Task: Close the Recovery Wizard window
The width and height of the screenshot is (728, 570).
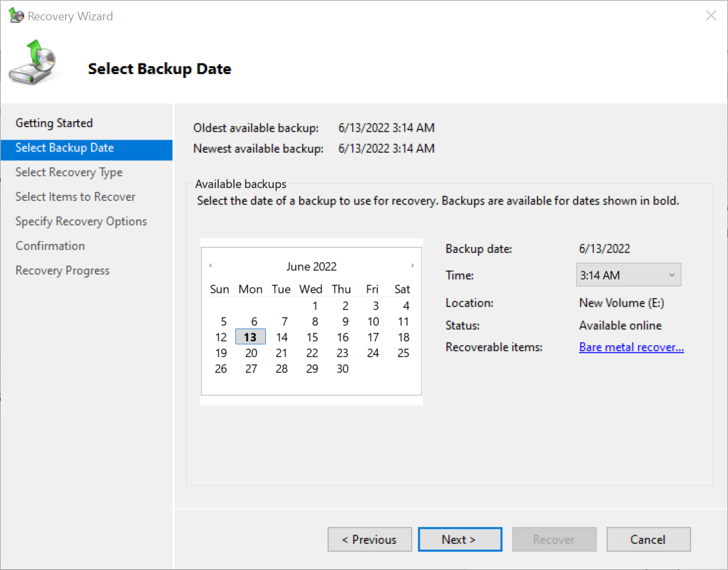Action: coord(711,15)
